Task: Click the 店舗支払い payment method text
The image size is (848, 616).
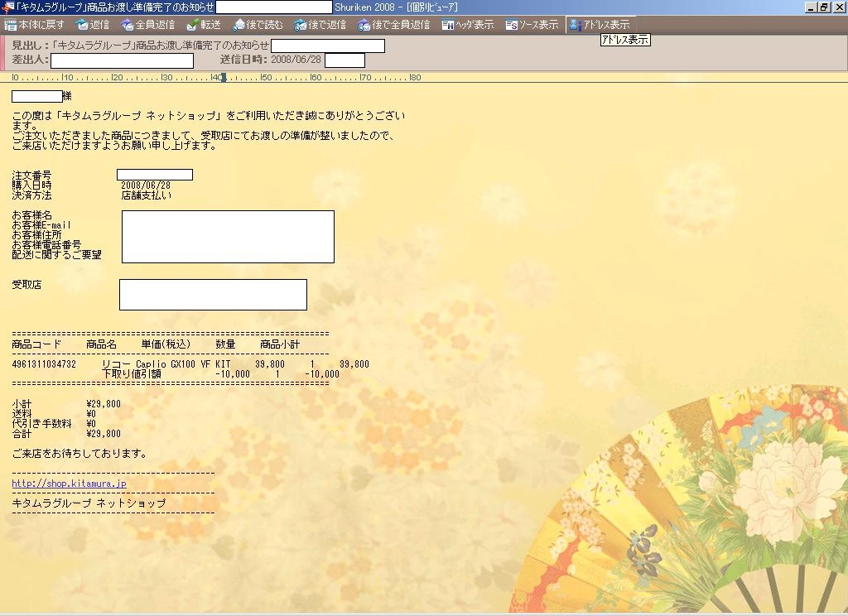Action: coord(146,195)
